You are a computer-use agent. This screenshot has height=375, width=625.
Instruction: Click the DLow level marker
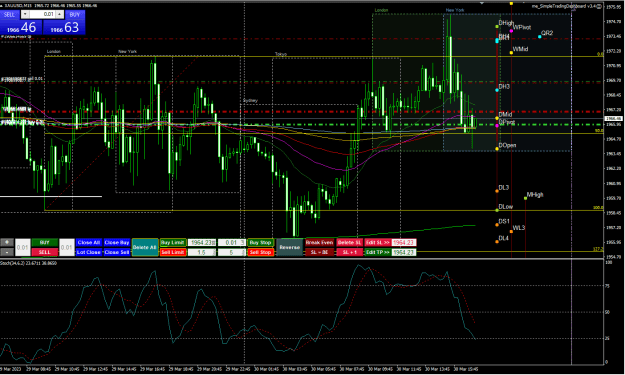[x=497, y=210]
